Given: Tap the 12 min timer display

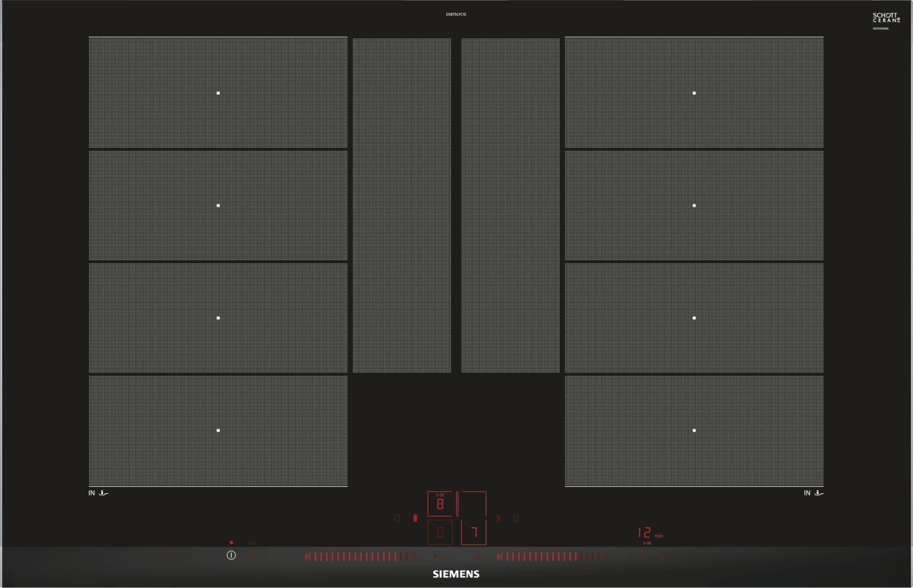Looking at the screenshot, I should pos(650,533).
